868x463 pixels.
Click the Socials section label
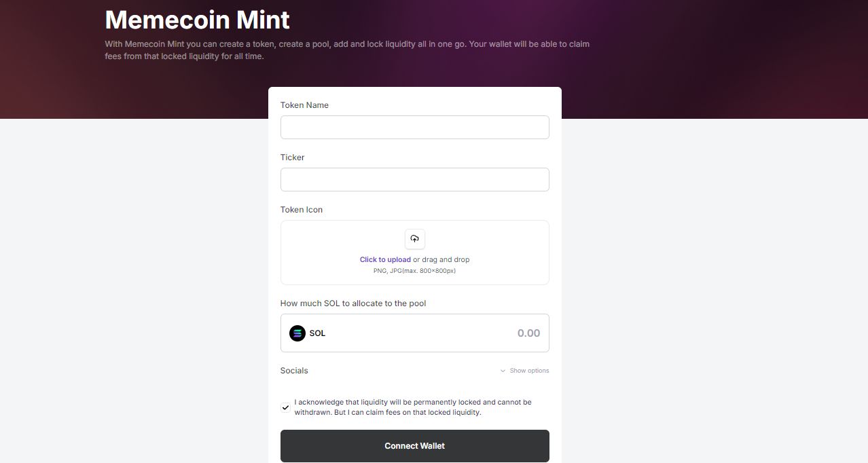click(294, 371)
